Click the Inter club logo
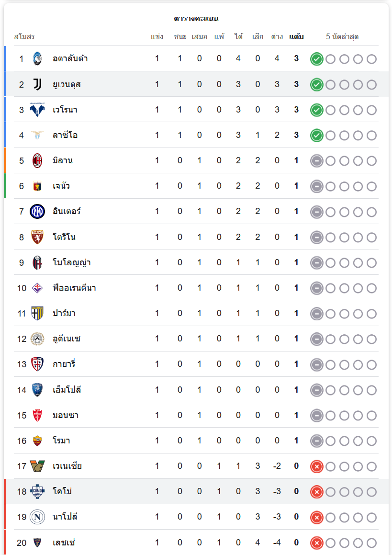This screenshot has width=392, height=555. pyautogui.click(x=37, y=211)
